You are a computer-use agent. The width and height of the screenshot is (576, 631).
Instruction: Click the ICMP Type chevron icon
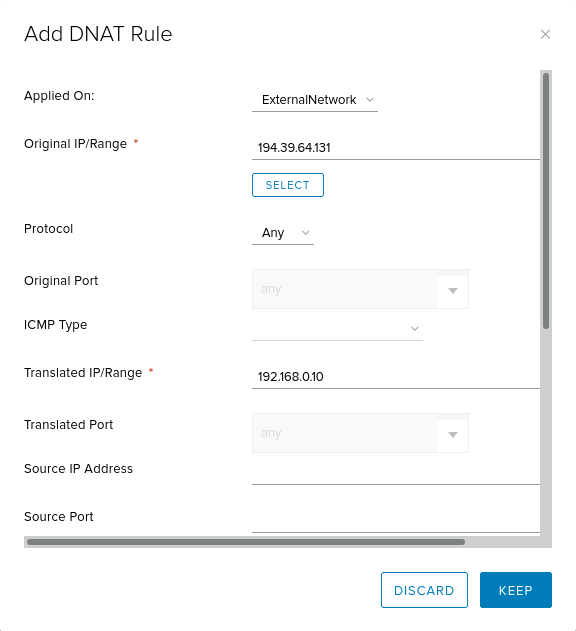pyautogui.click(x=415, y=329)
